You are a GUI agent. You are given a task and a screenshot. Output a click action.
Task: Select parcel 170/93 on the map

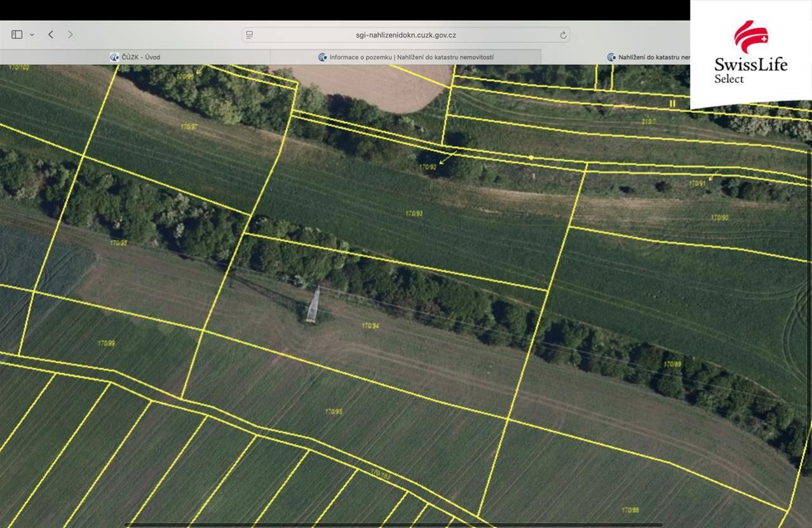pyautogui.click(x=414, y=213)
